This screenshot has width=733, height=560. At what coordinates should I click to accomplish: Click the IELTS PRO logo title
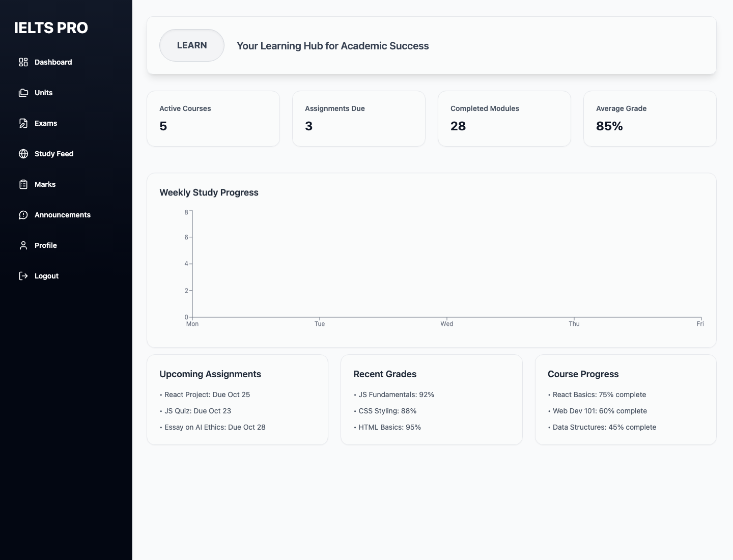click(x=51, y=28)
